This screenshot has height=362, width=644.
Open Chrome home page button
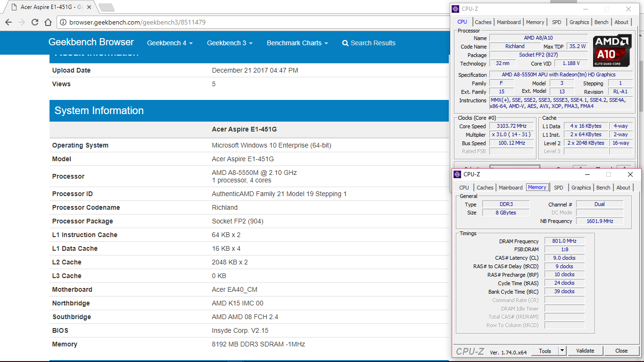(48, 22)
